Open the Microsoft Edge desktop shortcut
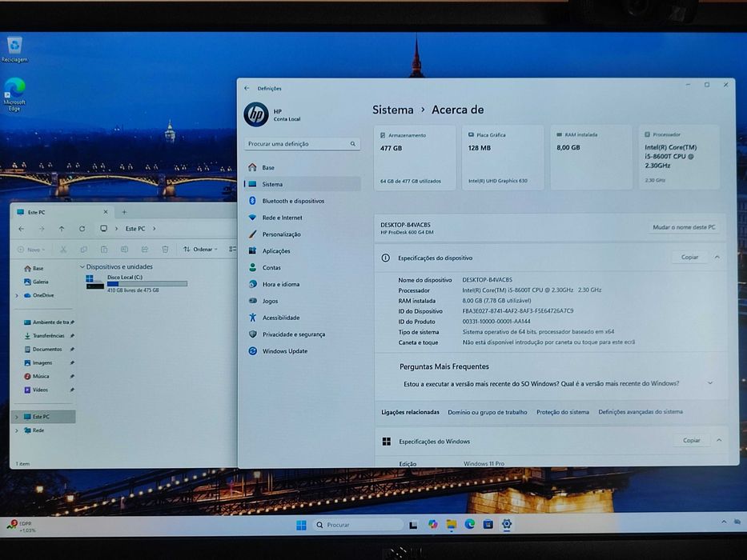Screen dimensions: 747x560 (x=14, y=94)
